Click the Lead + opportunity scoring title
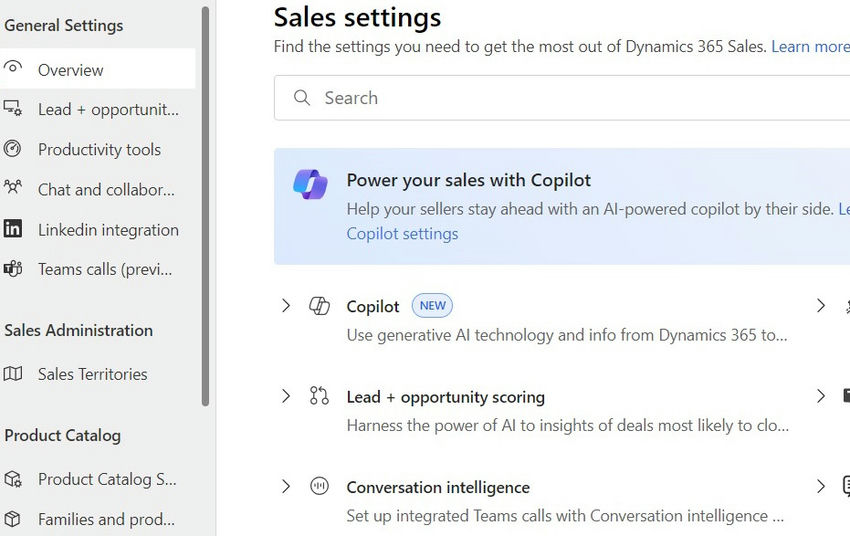The width and height of the screenshot is (850, 536). click(x=446, y=397)
